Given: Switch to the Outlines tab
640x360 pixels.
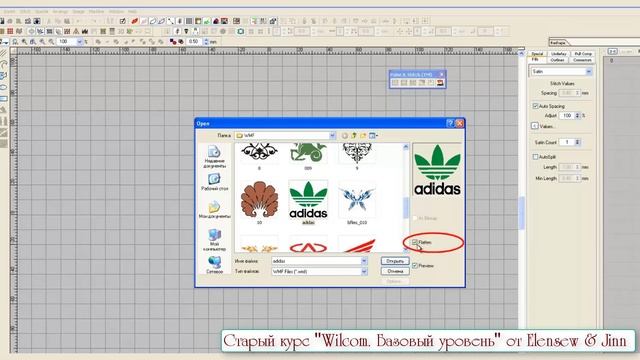Looking at the screenshot, I should pyautogui.click(x=557, y=60).
